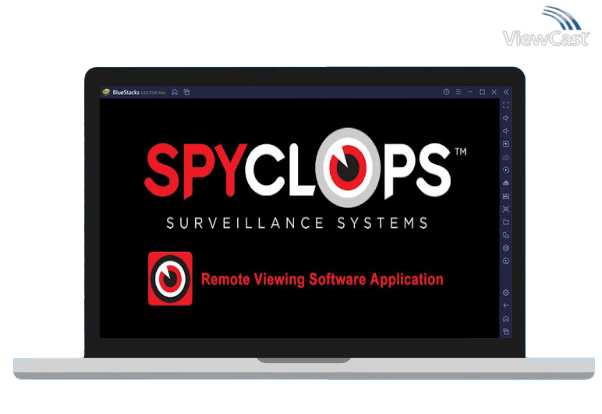
Task: Go to Android home via sidebar icon
Action: pos(506,319)
